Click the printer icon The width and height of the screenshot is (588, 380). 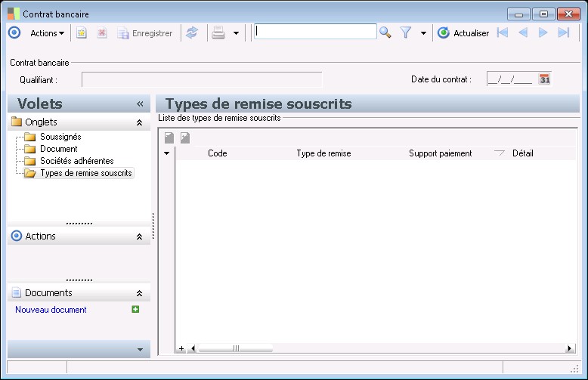[218, 33]
